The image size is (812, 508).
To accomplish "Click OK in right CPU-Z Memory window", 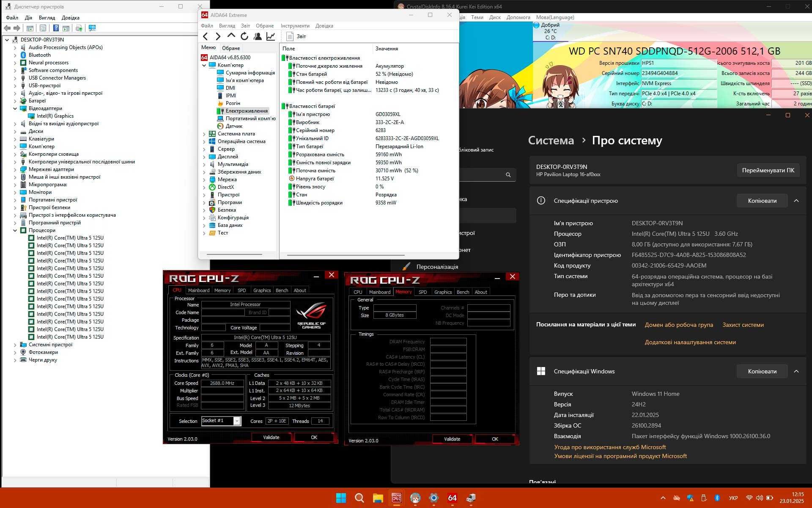I will click(x=495, y=439).
